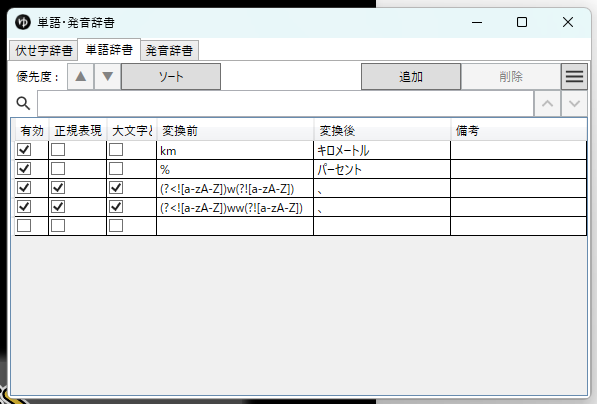Click the app logo in title bar
This screenshot has height=404, width=597.
tap(23, 22)
